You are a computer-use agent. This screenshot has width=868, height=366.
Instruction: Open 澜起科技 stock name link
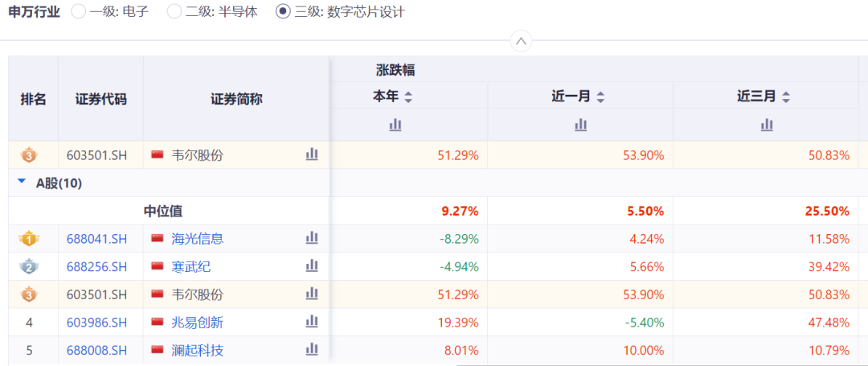(x=198, y=350)
